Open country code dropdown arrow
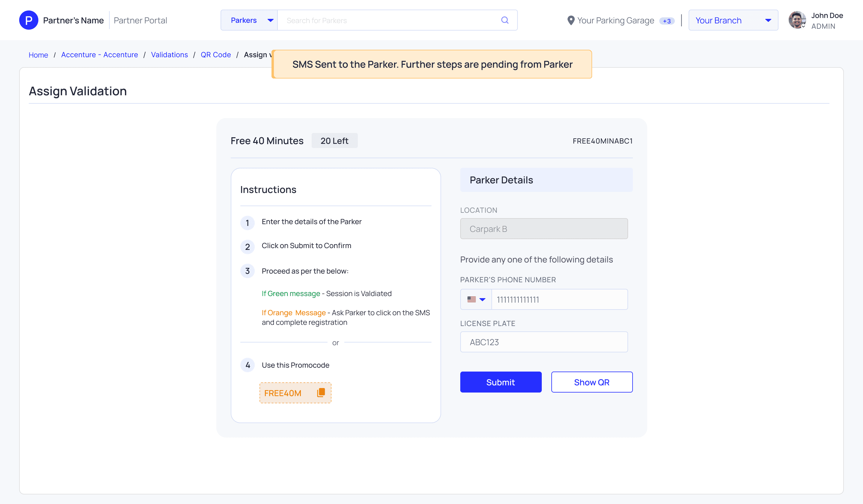Viewport: 863px width, 504px height. click(482, 300)
